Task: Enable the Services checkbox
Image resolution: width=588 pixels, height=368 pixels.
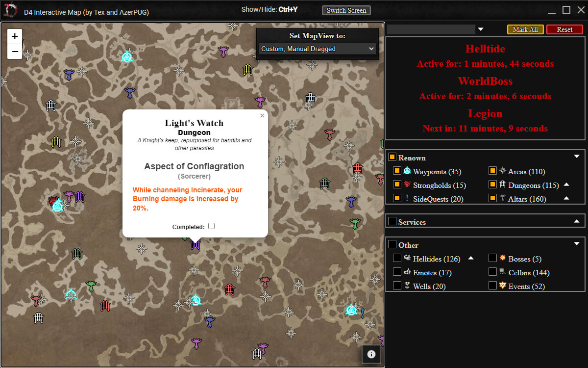Action: [x=392, y=220]
